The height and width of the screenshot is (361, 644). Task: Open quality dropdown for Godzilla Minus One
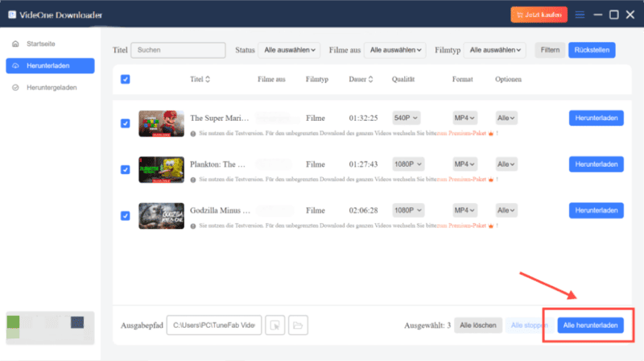click(x=408, y=210)
